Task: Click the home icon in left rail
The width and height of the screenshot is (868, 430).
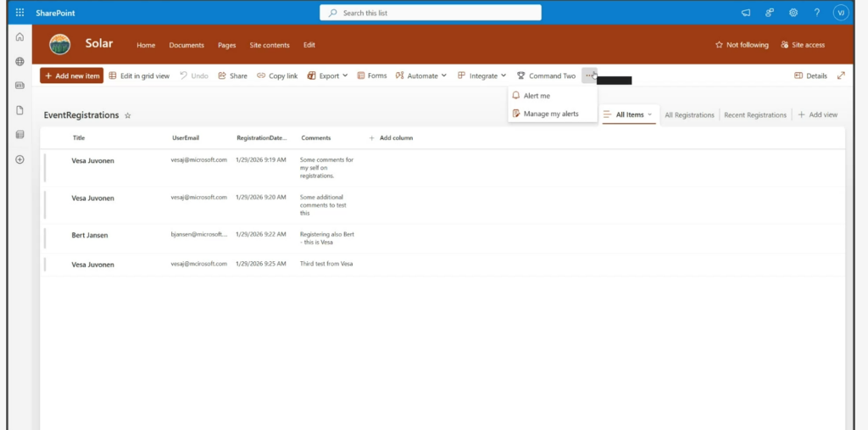Action: [x=19, y=37]
